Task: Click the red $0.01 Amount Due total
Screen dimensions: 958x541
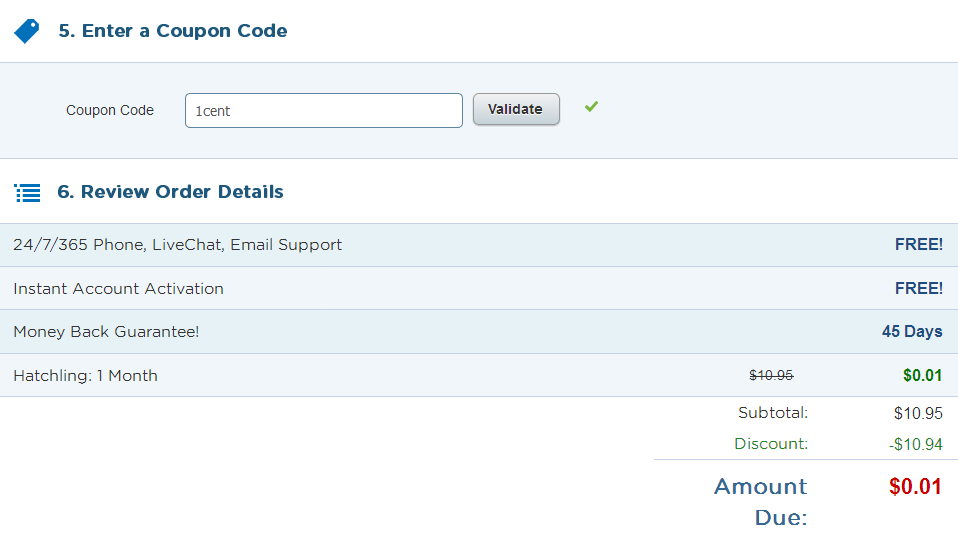Action: (915, 488)
